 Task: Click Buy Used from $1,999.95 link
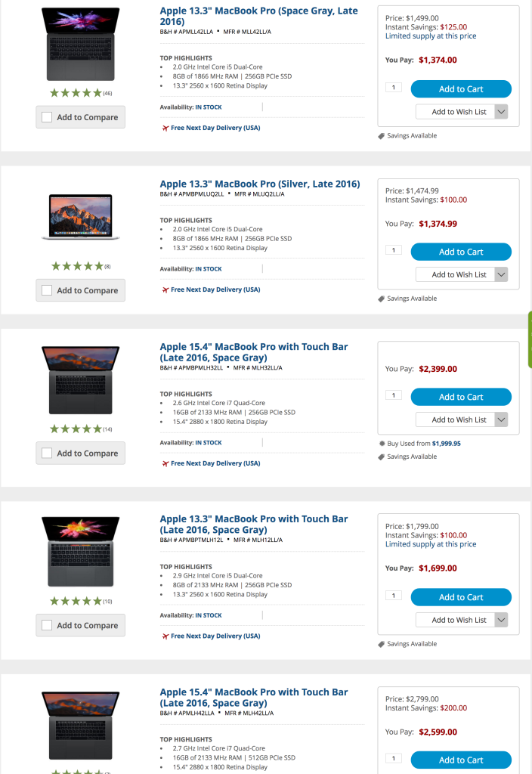pos(424,444)
